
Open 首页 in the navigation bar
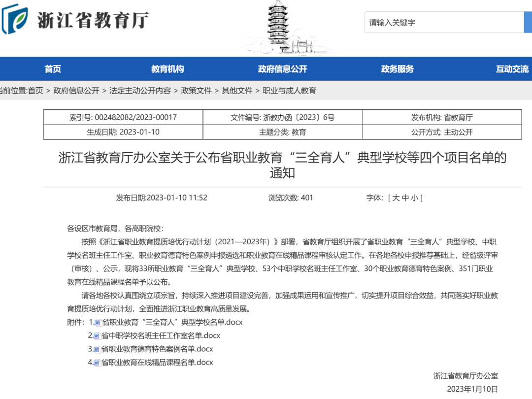[x=53, y=69]
